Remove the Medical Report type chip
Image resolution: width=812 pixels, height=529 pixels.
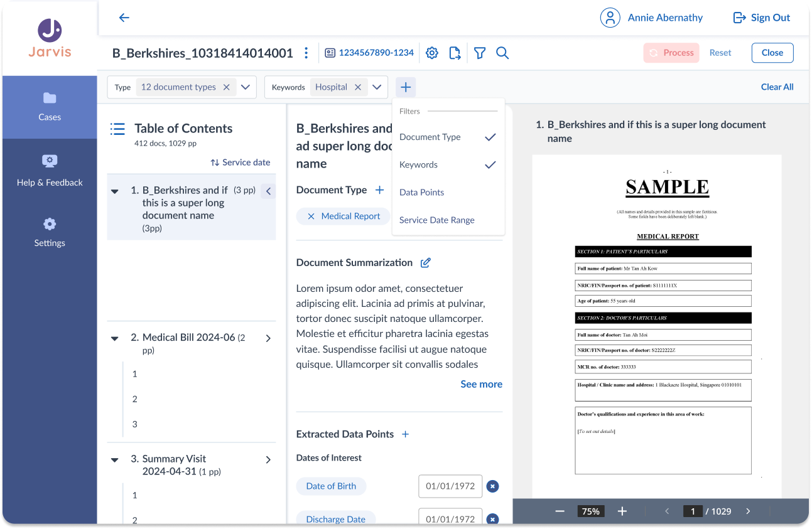311,216
